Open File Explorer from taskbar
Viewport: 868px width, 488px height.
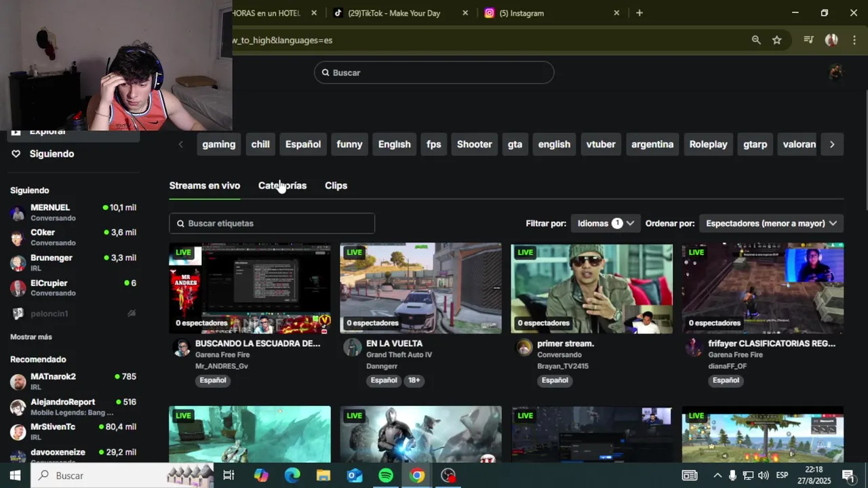[x=323, y=475]
